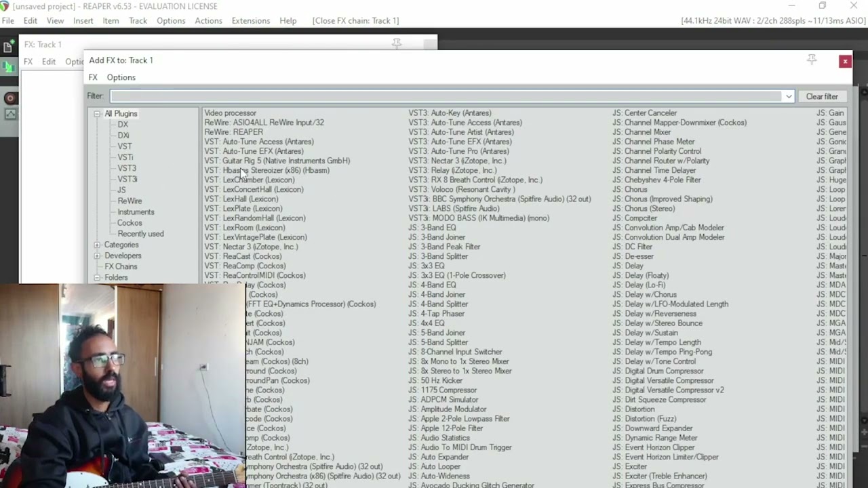
Task: Select VST3i: LABS (Spitfire Audio) entry
Action: 454,208
